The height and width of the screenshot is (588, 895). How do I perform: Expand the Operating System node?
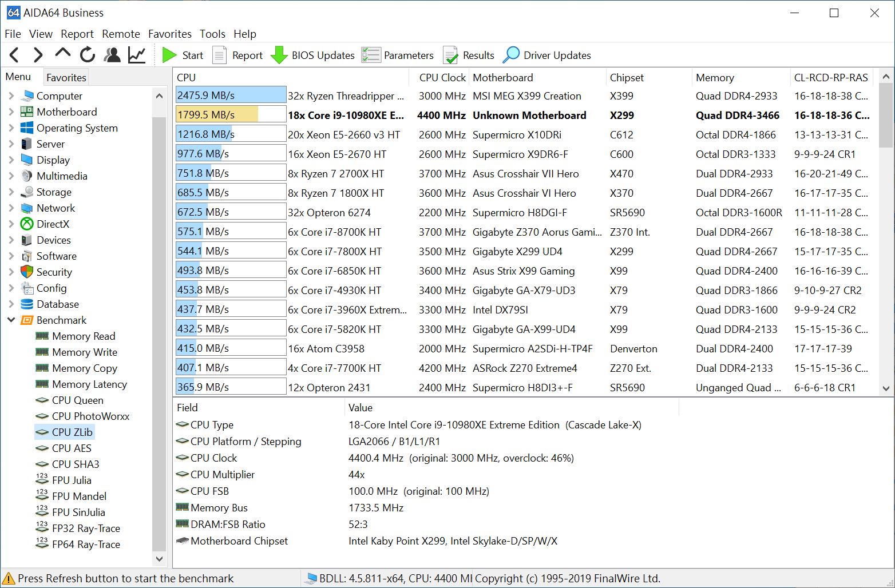coord(11,128)
